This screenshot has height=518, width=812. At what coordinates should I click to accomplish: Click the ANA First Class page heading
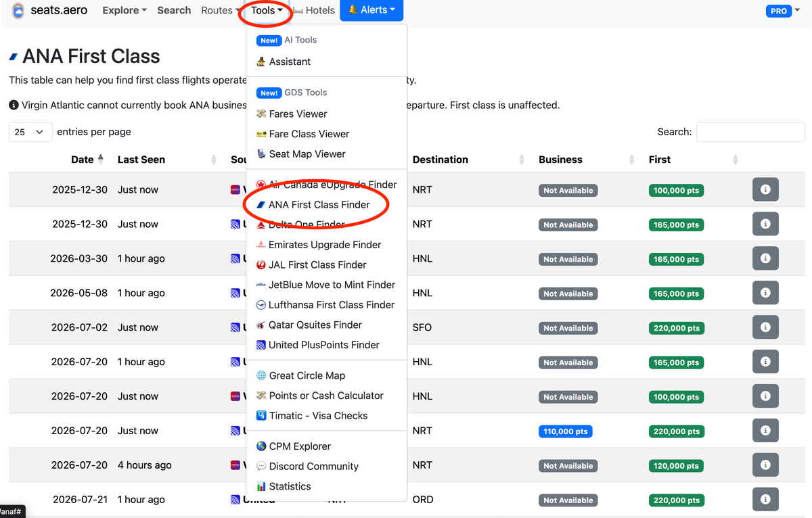tap(91, 56)
